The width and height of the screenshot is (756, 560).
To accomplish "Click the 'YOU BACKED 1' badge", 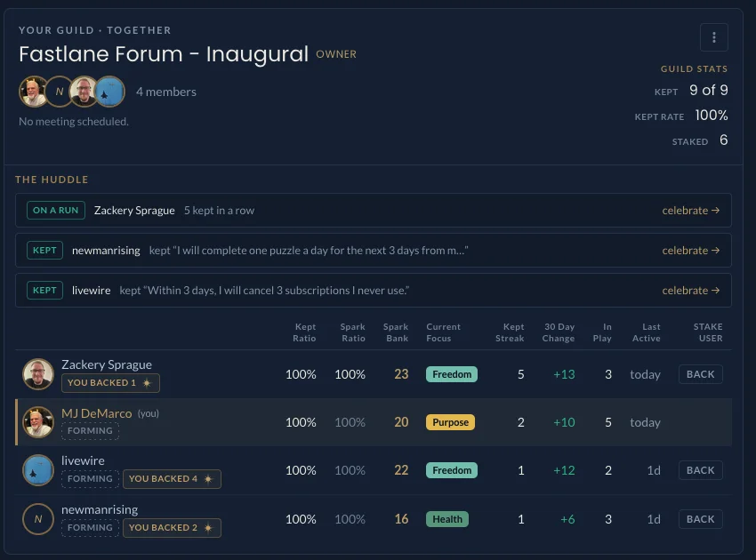I will [110, 382].
